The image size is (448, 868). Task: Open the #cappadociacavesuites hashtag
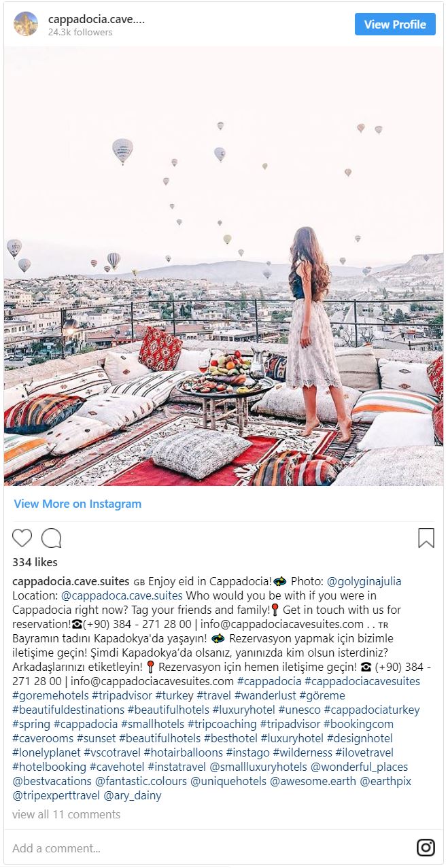(362, 681)
